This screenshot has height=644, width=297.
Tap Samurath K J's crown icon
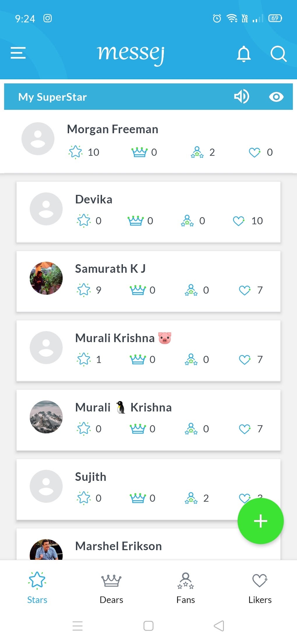pos(137,290)
